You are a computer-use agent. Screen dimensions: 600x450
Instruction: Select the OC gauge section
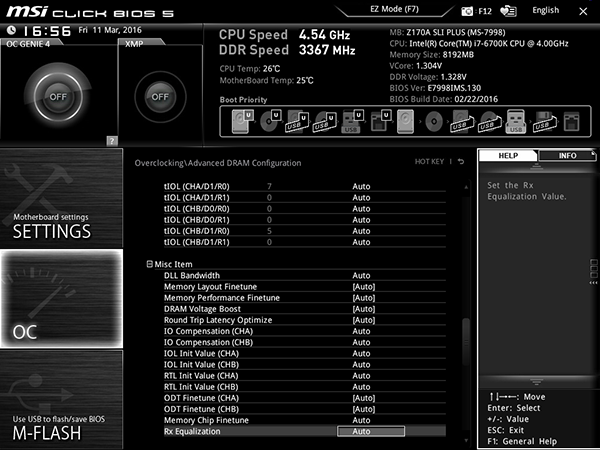pos(61,298)
